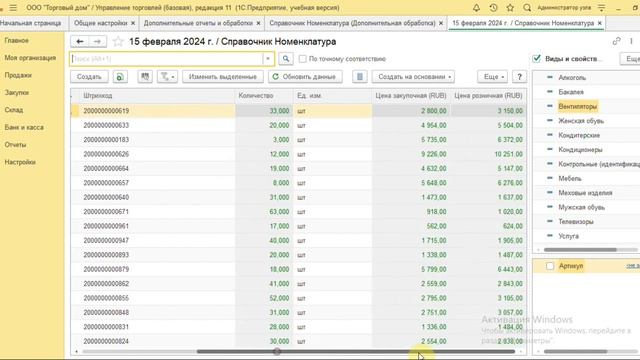Image resolution: width=640 pixels, height=360 pixels.
Task: Select Мебель in kinds list
Action: coord(570,178)
